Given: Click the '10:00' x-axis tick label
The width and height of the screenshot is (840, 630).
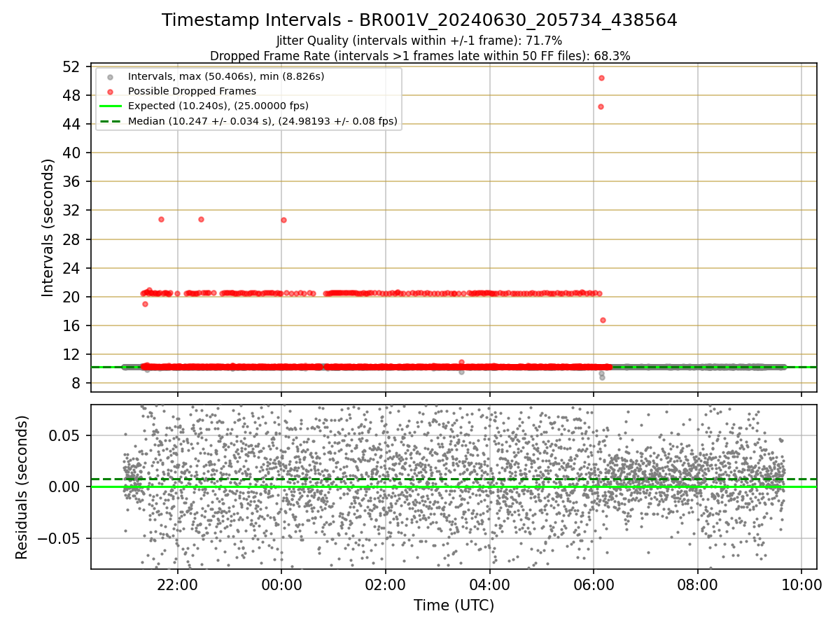Looking at the screenshot, I should [802, 584].
